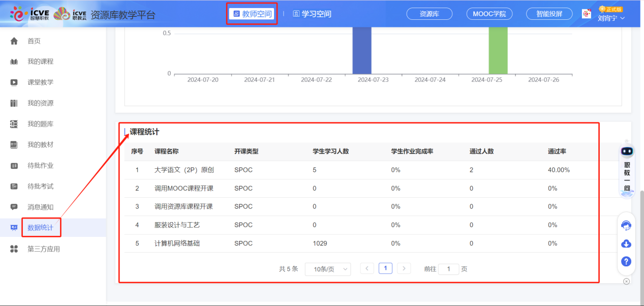644x306 pixels.
Task: Click the headset customer service icon
Action: (626, 226)
